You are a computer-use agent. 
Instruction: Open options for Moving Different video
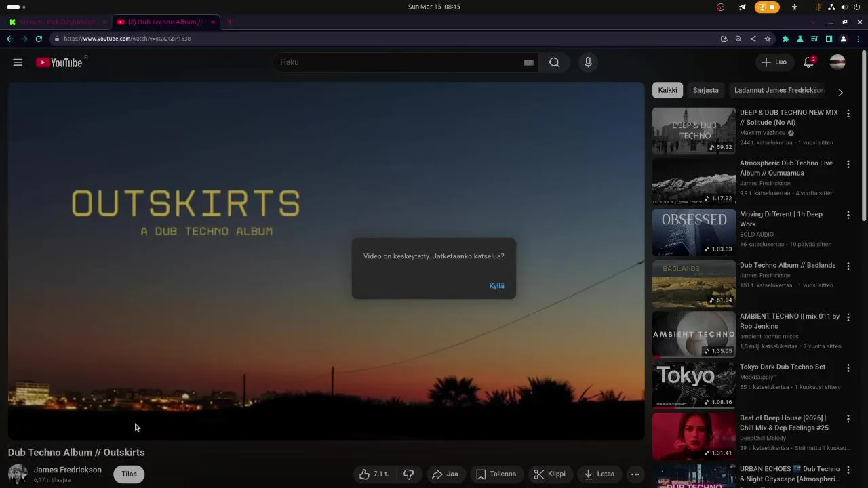848,215
